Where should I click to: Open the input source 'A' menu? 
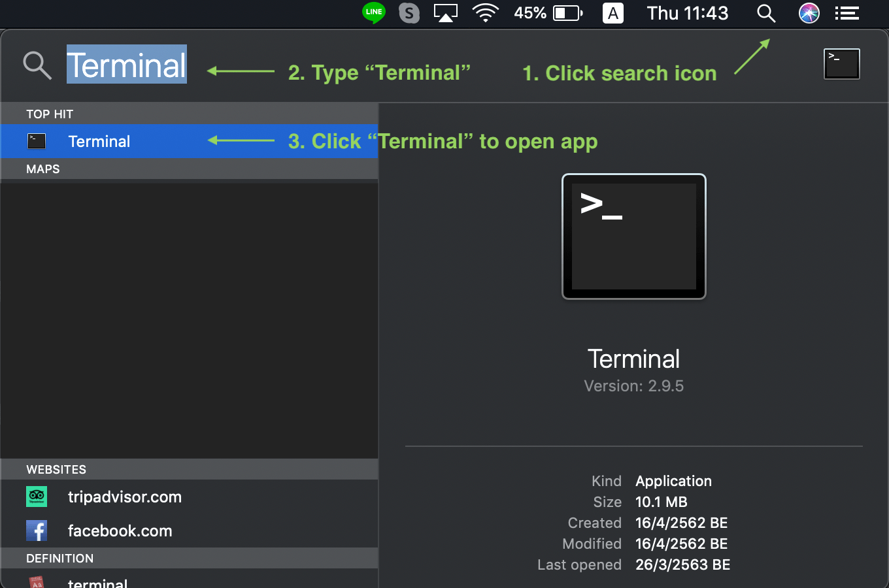click(612, 13)
